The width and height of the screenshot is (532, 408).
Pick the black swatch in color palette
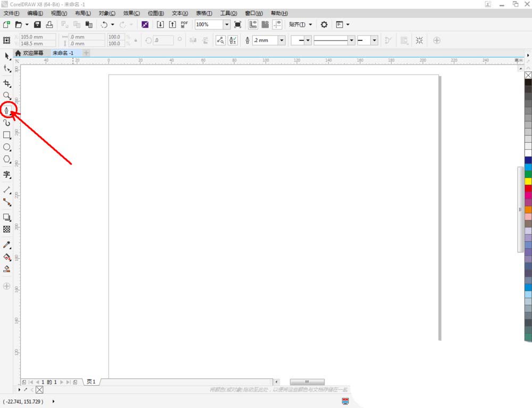[x=528, y=82]
